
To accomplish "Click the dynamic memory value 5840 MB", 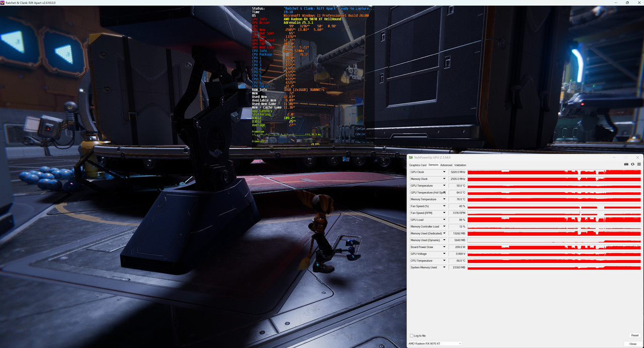I will pos(457,240).
